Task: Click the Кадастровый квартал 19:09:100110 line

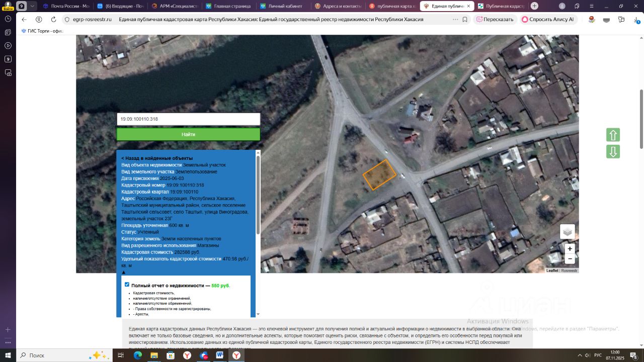Action: [x=159, y=192]
